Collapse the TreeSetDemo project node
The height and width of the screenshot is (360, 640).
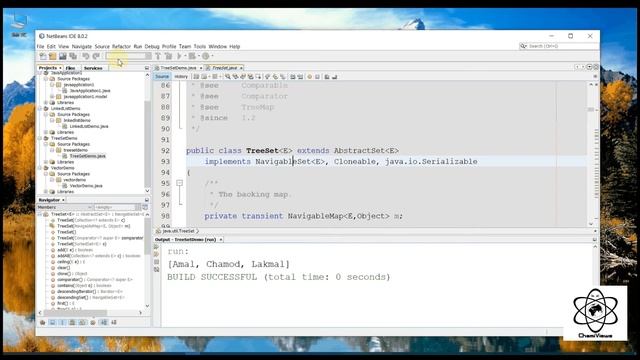[40, 138]
